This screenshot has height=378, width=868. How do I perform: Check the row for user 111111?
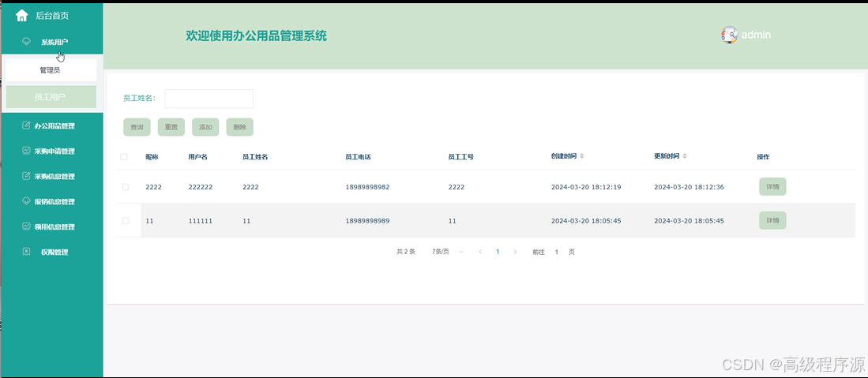[126, 221]
